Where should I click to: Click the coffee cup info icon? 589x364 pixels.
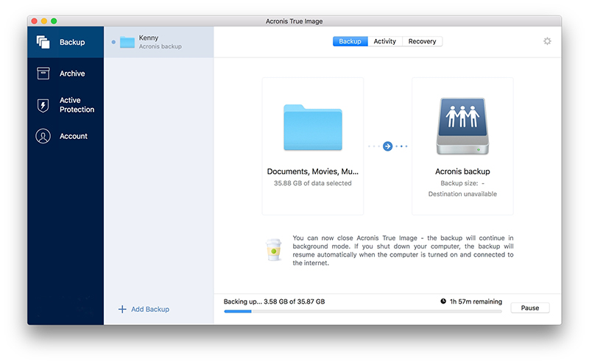click(273, 251)
